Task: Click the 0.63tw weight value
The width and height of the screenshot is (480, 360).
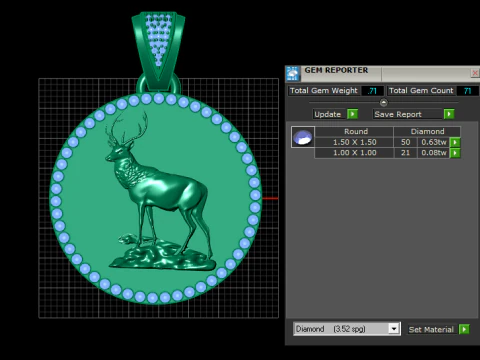Action: (x=434, y=142)
